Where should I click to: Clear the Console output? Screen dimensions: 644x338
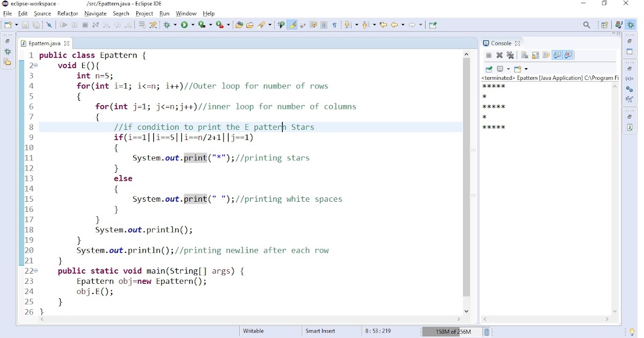click(524, 55)
